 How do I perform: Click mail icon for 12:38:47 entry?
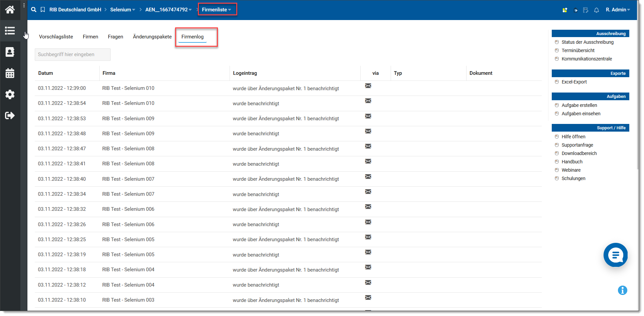pyautogui.click(x=368, y=146)
